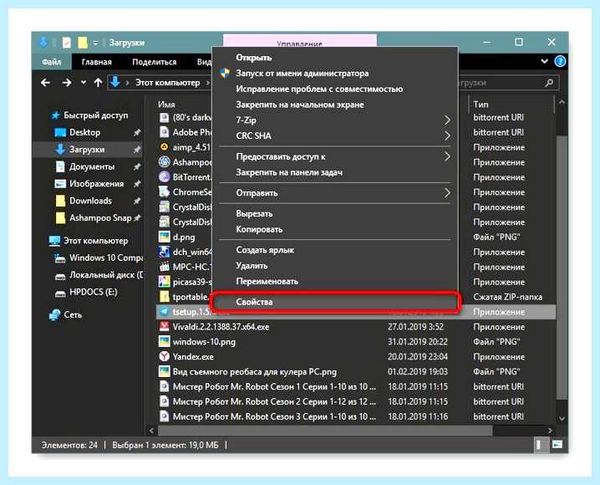Sort by the Имя column header
This screenshot has height=485, width=600.
click(166, 105)
